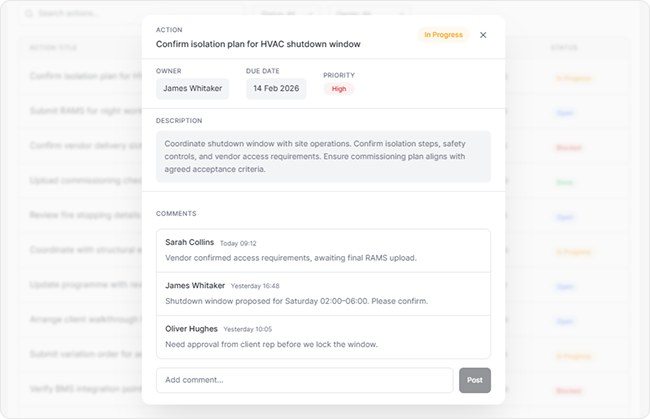The image size is (650, 419).
Task: Click the James Whitaker owner field
Action: click(192, 89)
